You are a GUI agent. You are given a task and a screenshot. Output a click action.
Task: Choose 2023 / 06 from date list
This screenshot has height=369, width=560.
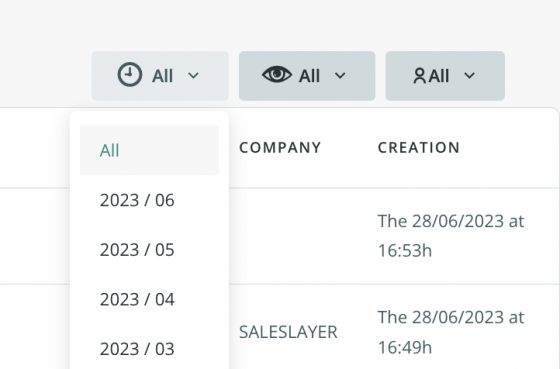pos(149,200)
